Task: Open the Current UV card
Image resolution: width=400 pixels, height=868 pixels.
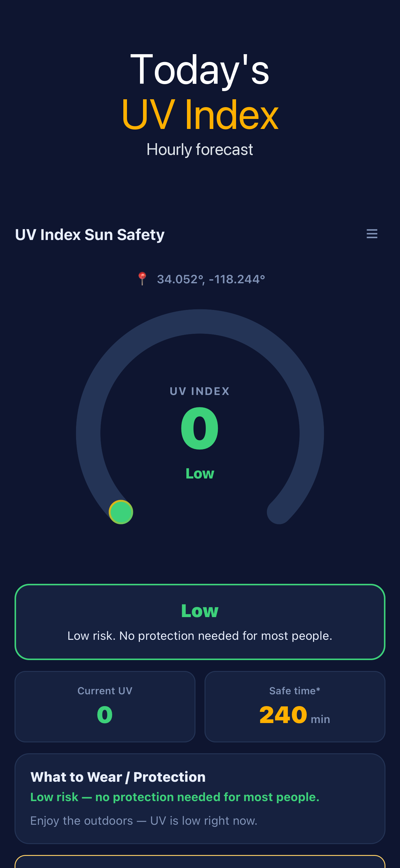Action: coord(105,706)
